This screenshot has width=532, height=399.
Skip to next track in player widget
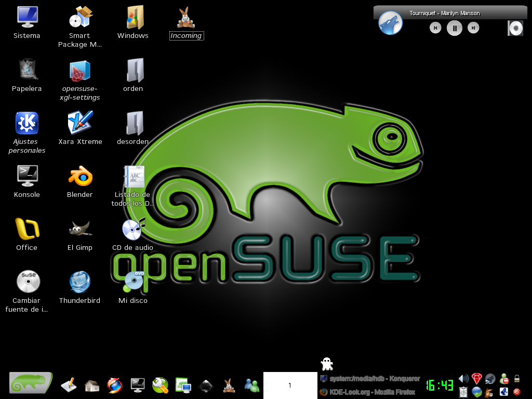coord(473,28)
